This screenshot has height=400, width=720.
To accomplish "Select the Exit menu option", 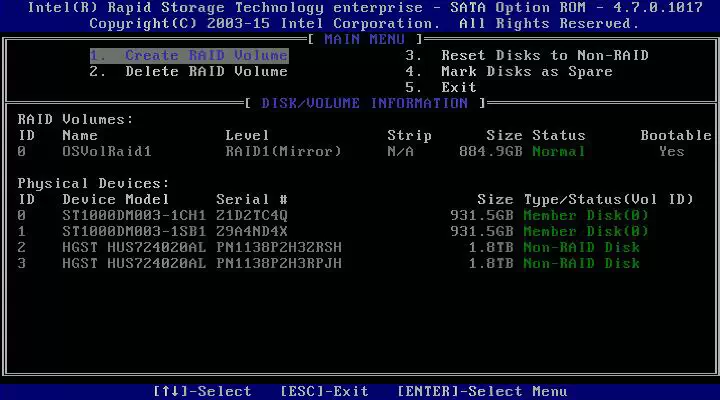I will click(x=458, y=88).
